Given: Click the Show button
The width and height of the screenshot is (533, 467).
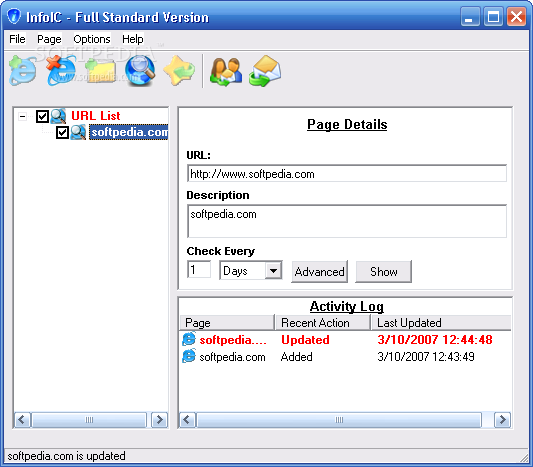Looking at the screenshot, I should pos(383,272).
